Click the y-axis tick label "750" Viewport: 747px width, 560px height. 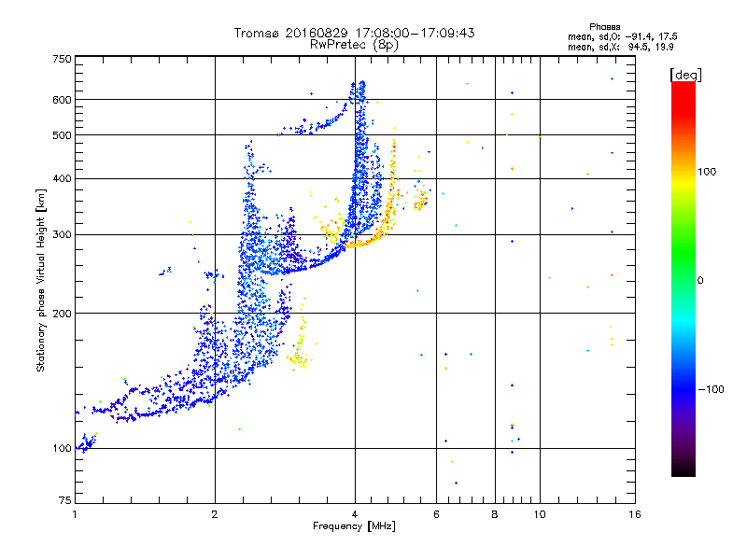(x=62, y=59)
